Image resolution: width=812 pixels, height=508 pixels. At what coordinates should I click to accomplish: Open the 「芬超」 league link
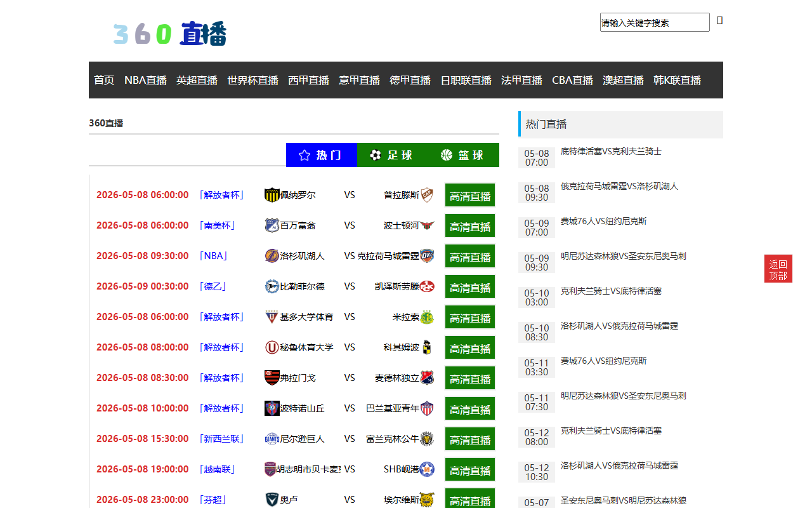point(213,500)
